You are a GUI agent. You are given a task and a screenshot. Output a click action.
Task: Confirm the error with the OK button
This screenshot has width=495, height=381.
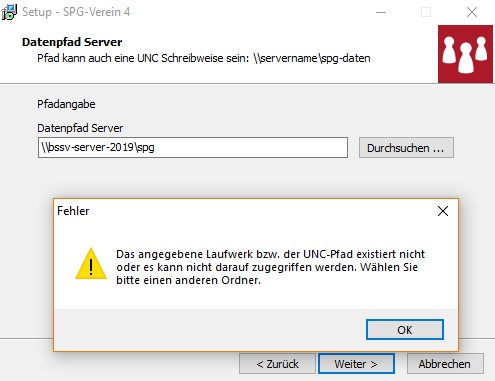(405, 330)
